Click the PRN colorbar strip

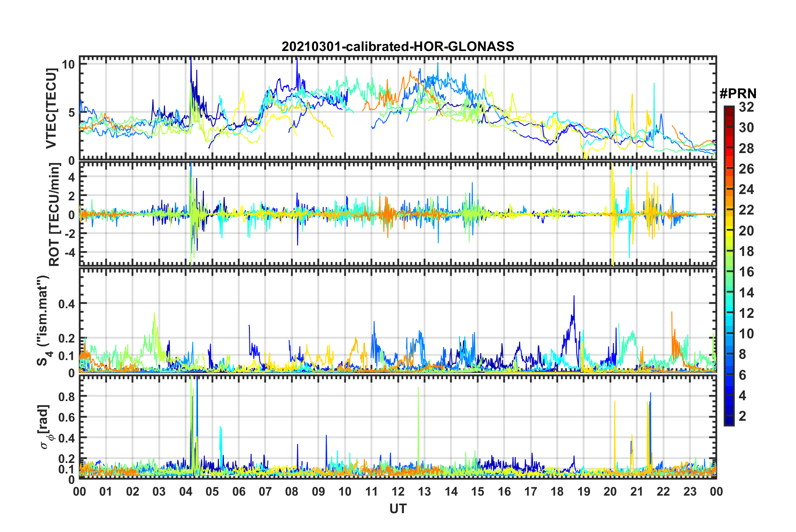point(729,266)
